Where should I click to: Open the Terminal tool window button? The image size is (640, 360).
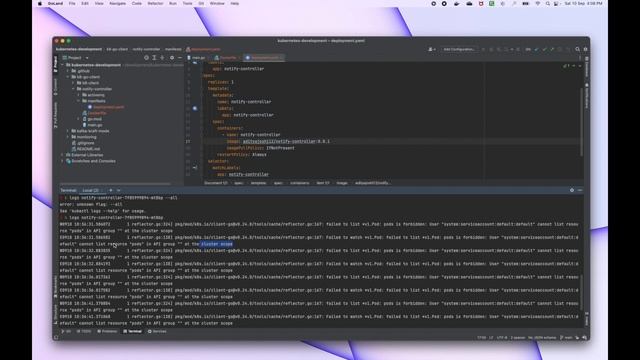pyautogui.click(x=132, y=331)
